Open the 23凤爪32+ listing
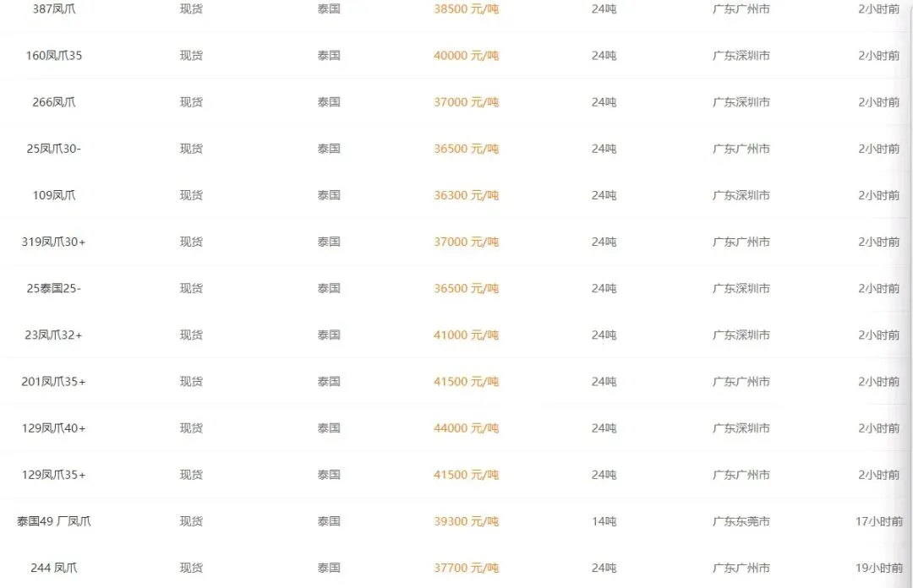 53,335
